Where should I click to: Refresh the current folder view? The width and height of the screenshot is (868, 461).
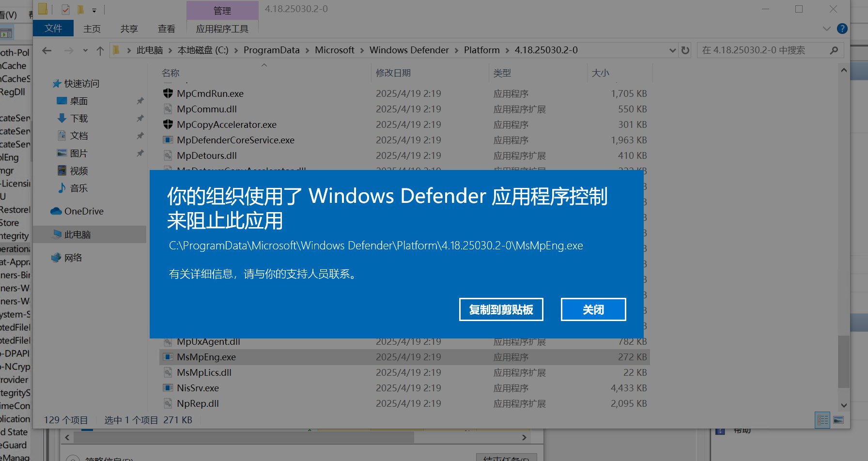click(x=685, y=50)
